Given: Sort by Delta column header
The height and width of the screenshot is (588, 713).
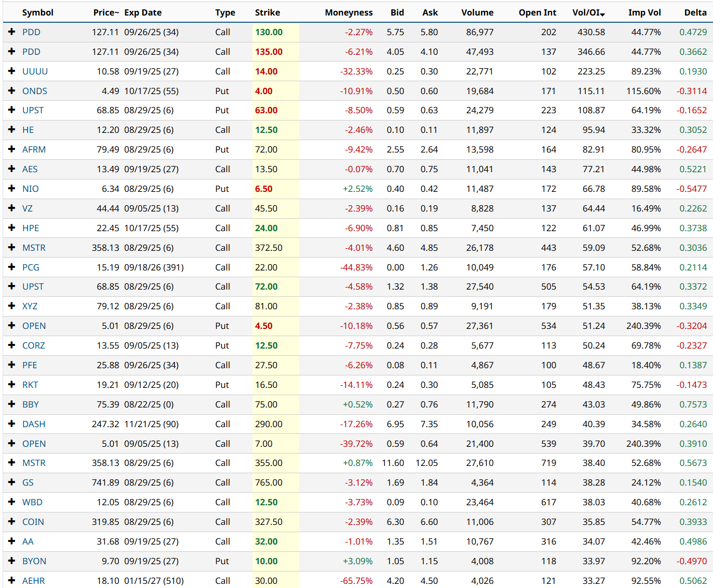Looking at the screenshot, I should coord(695,13).
